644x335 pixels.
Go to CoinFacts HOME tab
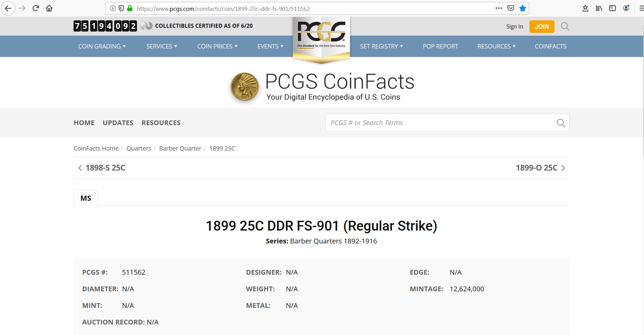[x=84, y=123]
